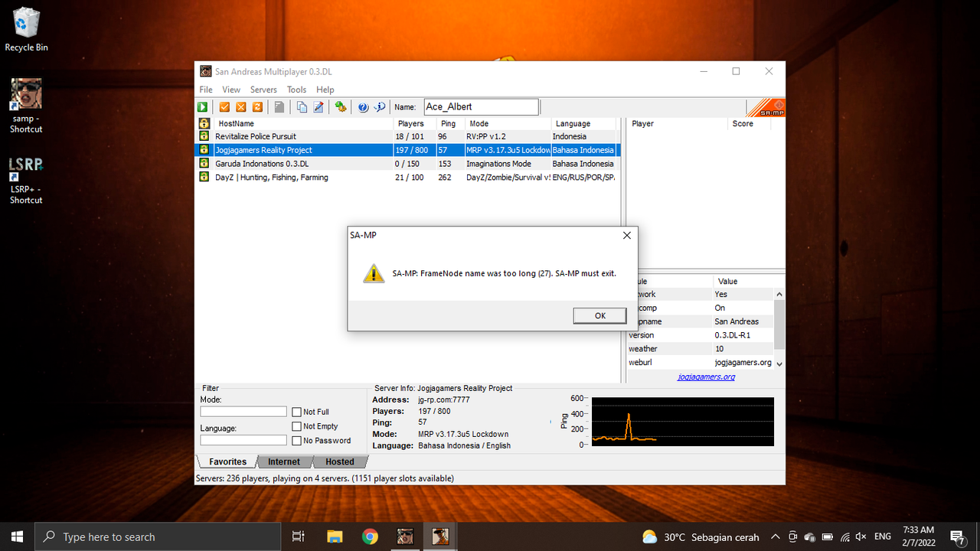Select DayZ Hunting, Fishing, Farming row

pyautogui.click(x=407, y=177)
